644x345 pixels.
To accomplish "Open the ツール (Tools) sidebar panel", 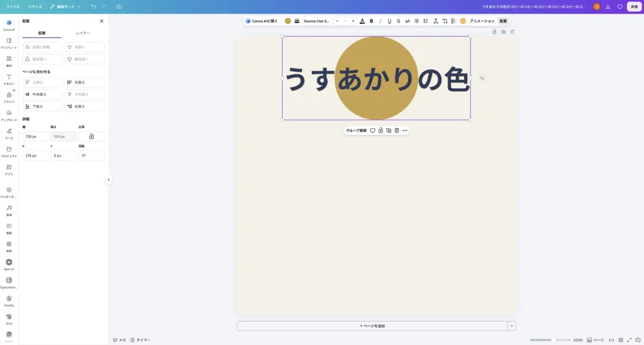I will pyautogui.click(x=9, y=133).
